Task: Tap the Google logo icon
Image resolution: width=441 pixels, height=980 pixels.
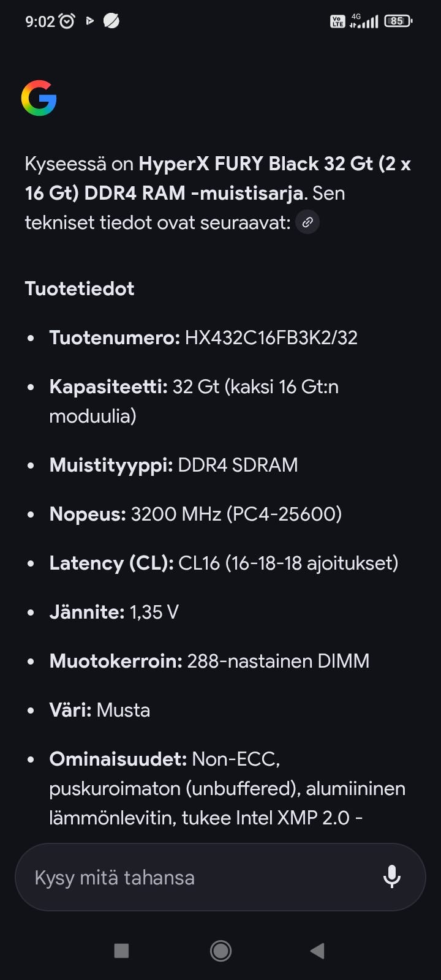Action: tap(39, 98)
